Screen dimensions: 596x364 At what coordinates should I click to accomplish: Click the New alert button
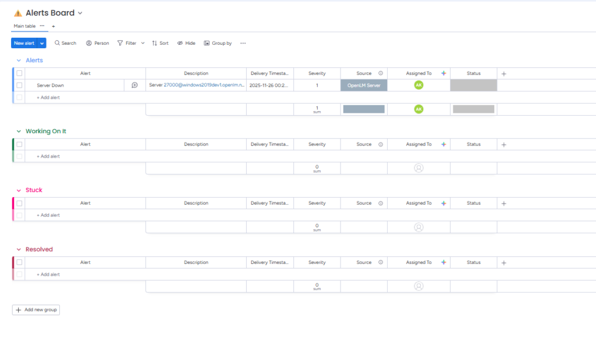(24, 43)
